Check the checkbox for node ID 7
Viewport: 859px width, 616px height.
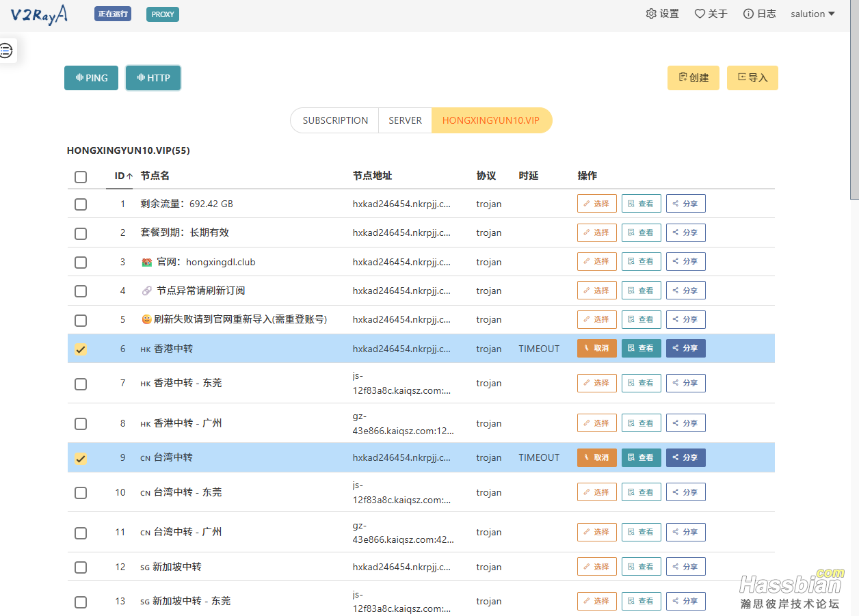(x=81, y=384)
